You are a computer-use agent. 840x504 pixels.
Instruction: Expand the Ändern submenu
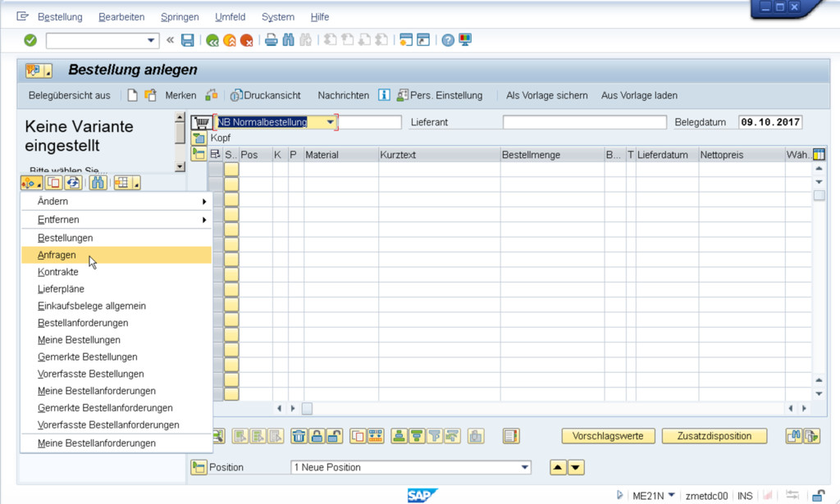(116, 202)
